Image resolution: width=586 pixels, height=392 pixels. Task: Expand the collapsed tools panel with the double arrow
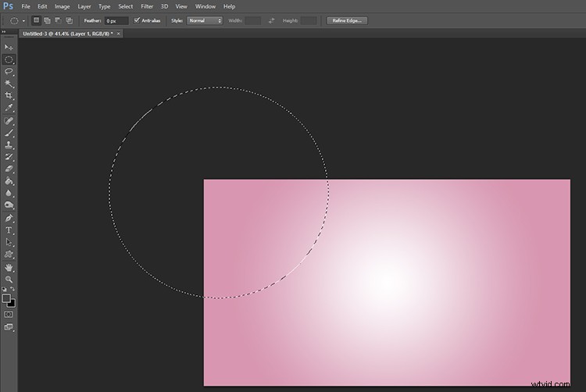click(4, 32)
